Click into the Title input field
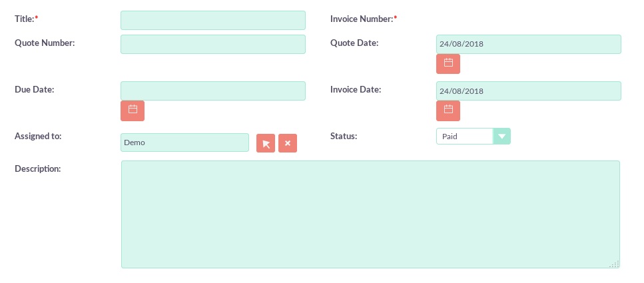Screen dimensions: 644x283 [x=213, y=20]
